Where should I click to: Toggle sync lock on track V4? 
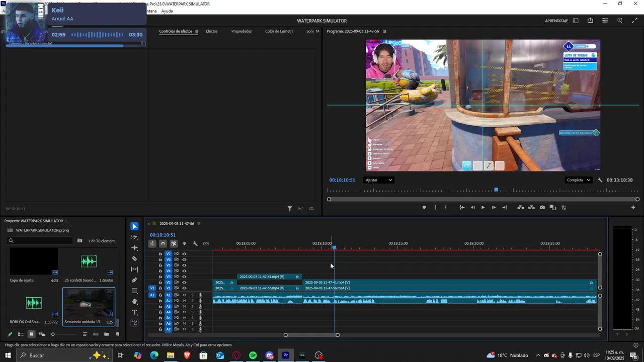tap(176, 271)
